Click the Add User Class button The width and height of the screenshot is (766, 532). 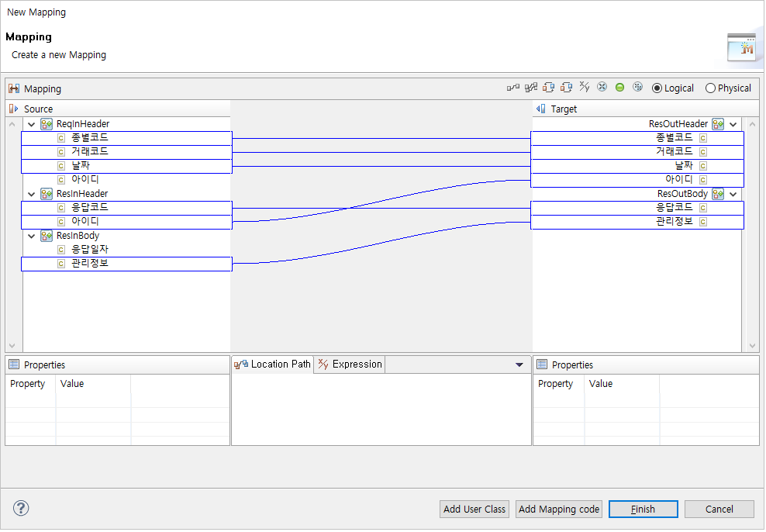(x=474, y=509)
